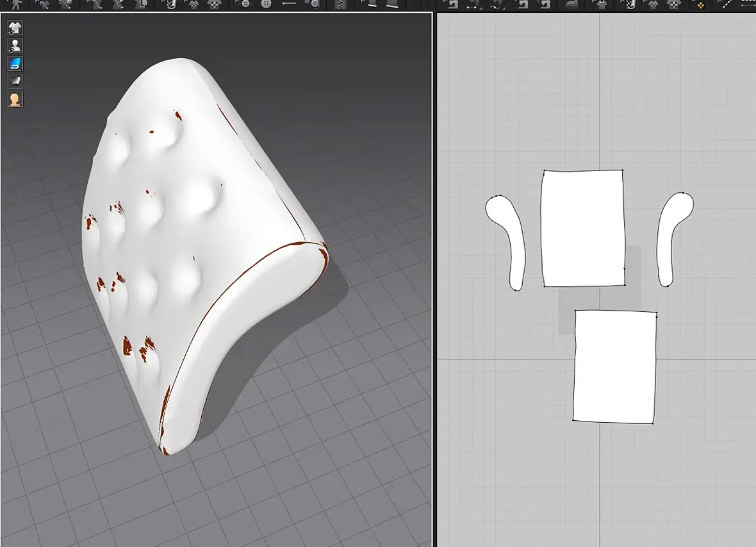Select the gray fabric mesh surface icon
The image size is (756, 547).
[x=15, y=81]
